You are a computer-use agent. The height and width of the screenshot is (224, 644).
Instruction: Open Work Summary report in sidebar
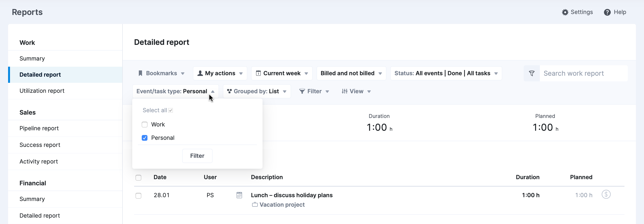(65, 59)
